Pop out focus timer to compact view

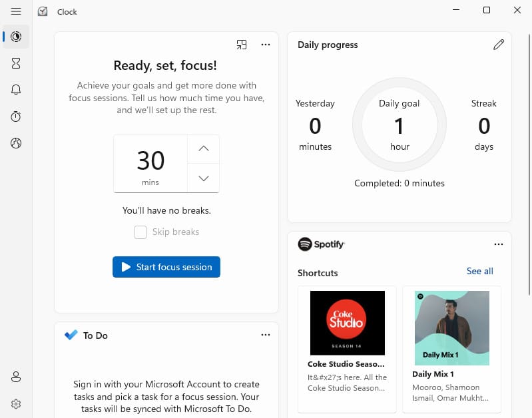tap(242, 45)
